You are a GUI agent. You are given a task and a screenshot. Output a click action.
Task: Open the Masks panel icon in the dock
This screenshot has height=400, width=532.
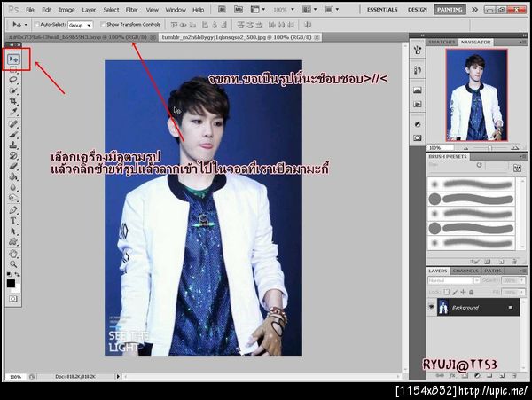coord(418,137)
